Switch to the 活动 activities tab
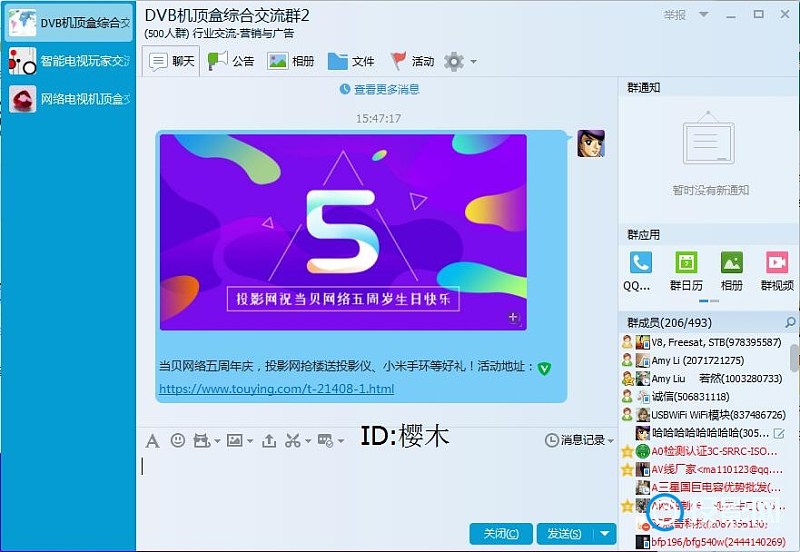This screenshot has width=800, height=552. [x=412, y=61]
